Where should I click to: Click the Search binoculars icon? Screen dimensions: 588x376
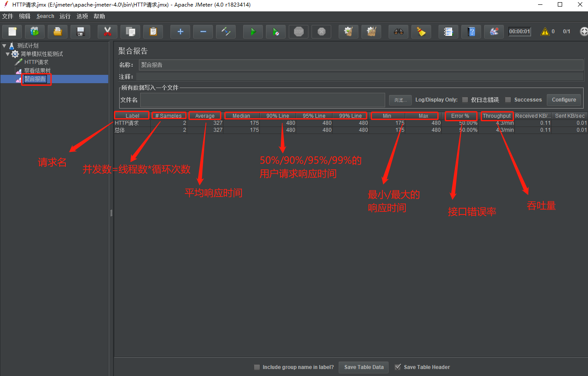pos(398,32)
